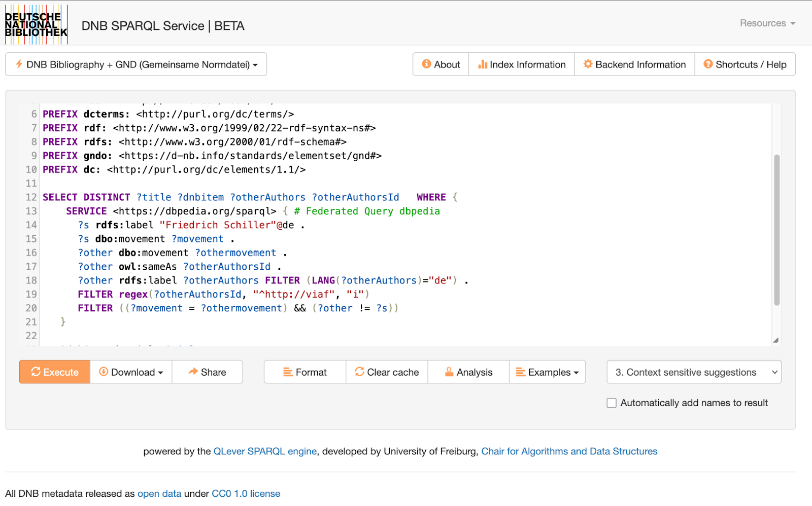Screen dimensions: 812x506
Task: Click the editor resize handle corner
Action: point(775,340)
